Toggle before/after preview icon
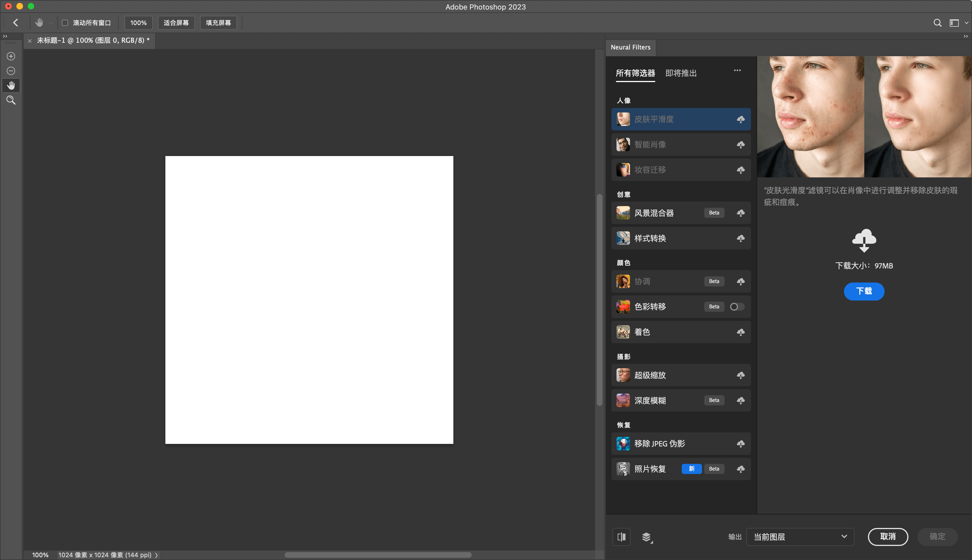Image resolution: width=972 pixels, height=560 pixels. (622, 537)
